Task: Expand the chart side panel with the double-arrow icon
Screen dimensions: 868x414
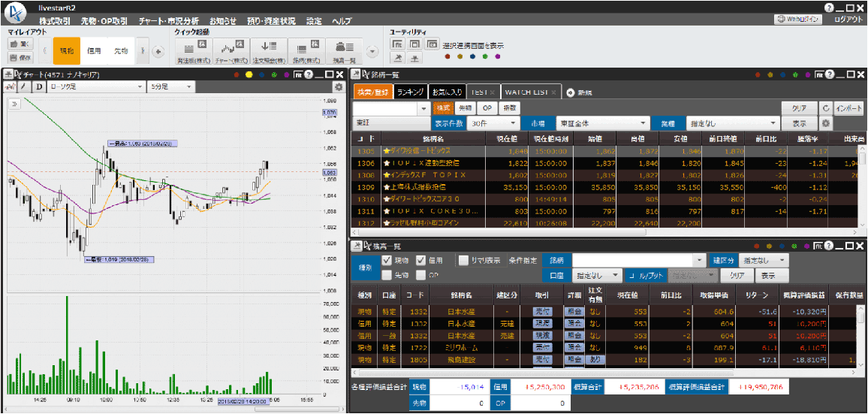Action: [14, 103]
